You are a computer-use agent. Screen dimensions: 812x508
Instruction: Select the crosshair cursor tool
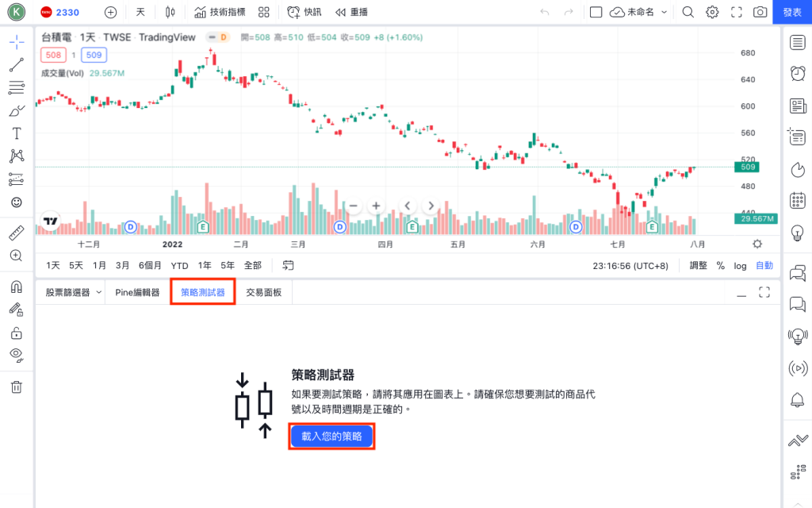point(17,42)
